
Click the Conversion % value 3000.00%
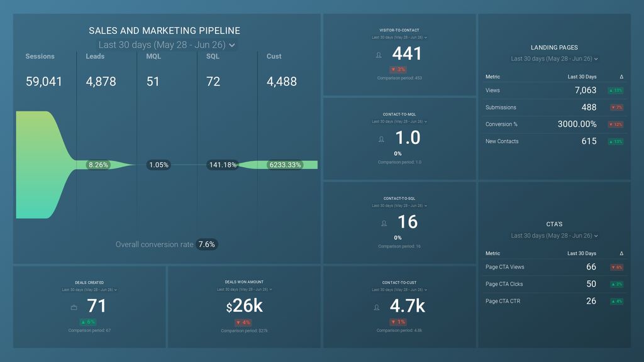[x=577, y=124]
